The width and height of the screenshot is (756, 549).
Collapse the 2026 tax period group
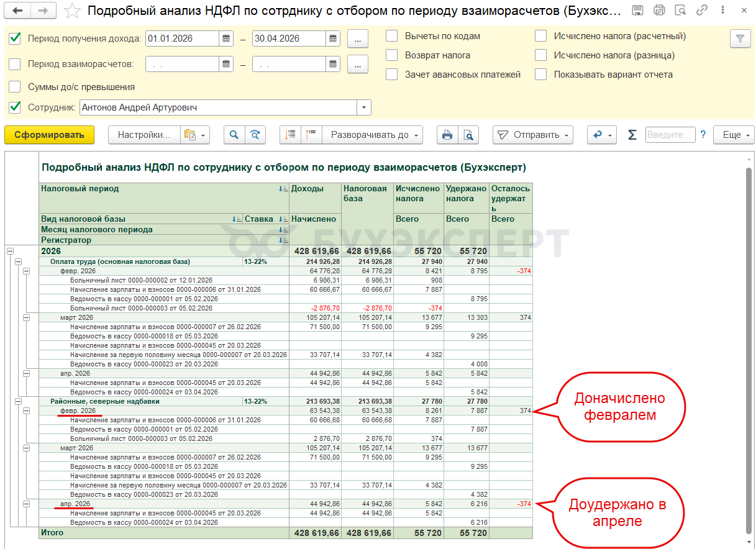10,251
